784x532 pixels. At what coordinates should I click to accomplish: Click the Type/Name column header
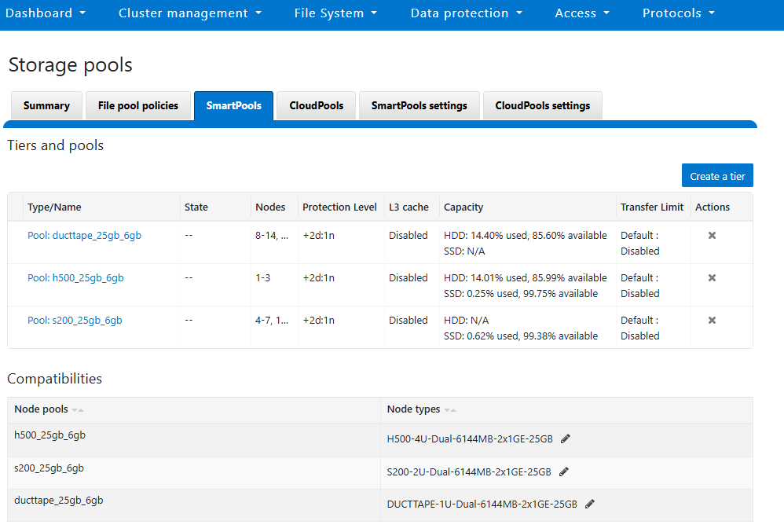54,207
